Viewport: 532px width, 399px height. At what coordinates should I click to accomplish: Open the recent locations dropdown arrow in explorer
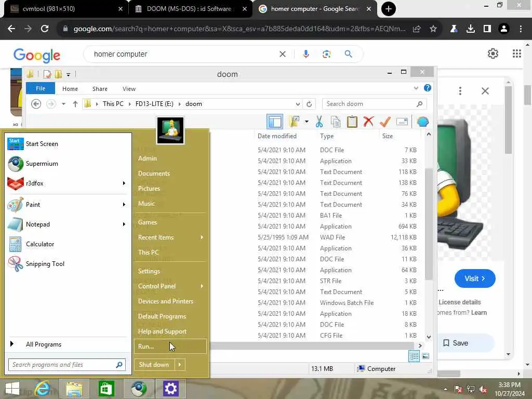pos(63,104)
